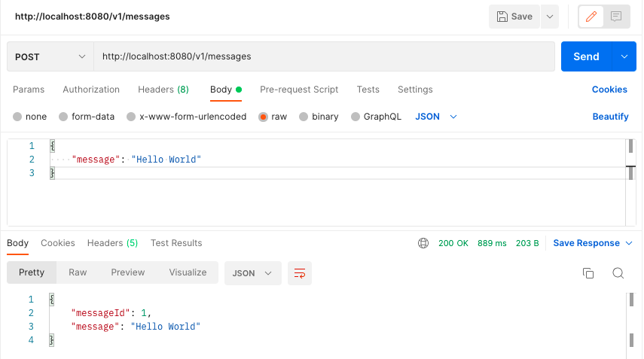This screenshot has width=644, height=359.
Task: Click the "message" key in request body
Action: coord(96,160)
